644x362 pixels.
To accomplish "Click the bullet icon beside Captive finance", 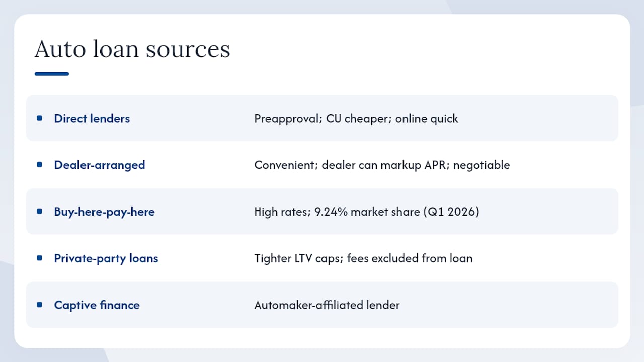I will click(39, 305).
